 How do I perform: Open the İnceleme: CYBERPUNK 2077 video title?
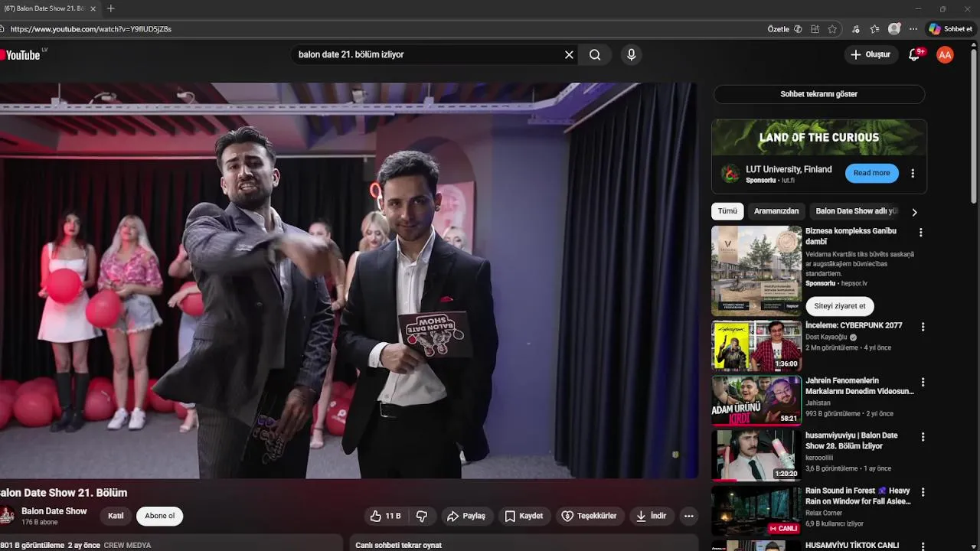click(x=854, y=325)
